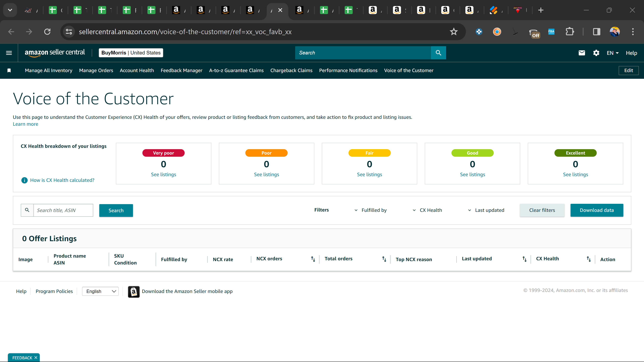Open the tab search dropdown arrow
The image size is (644, 362).
tap(10, 10)
